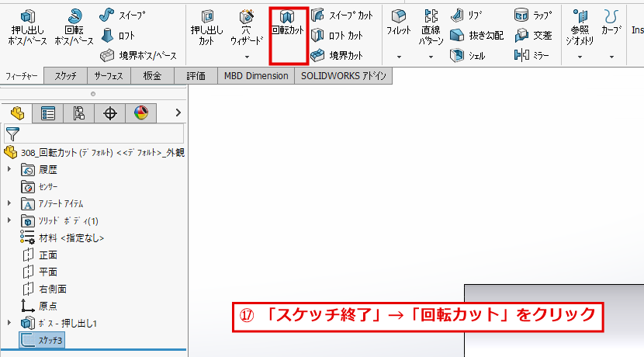644x357 pixels.
Task: Select the シェル shell tool
Action: [x=467, y=55]
